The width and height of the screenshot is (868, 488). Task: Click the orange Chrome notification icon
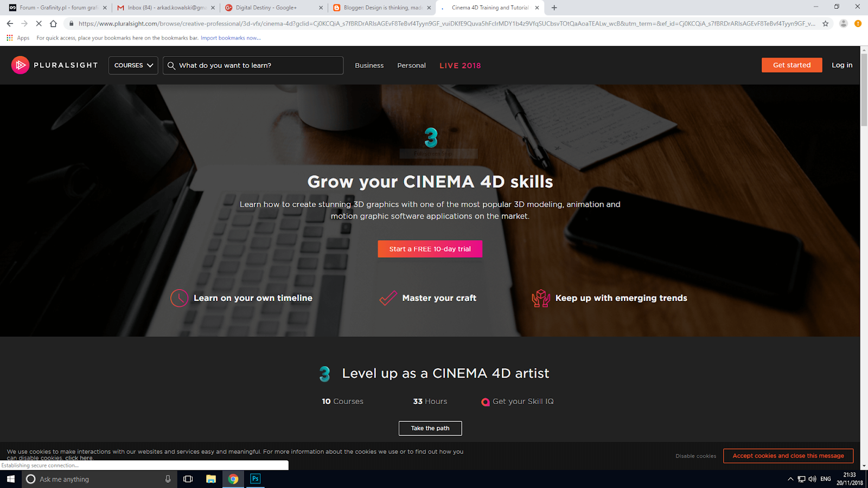click(858, 23)
